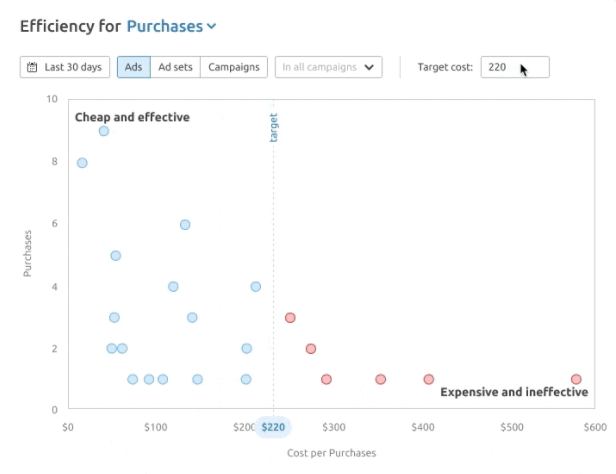
Task: Switch to the Ad sets view
Action: click(175, 68)
